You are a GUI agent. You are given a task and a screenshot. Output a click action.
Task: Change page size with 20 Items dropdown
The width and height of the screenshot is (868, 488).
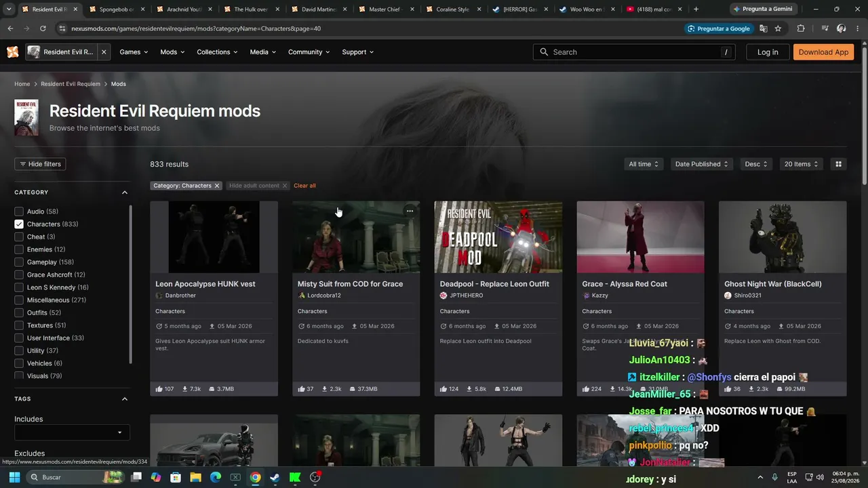(x=801, y=164)
